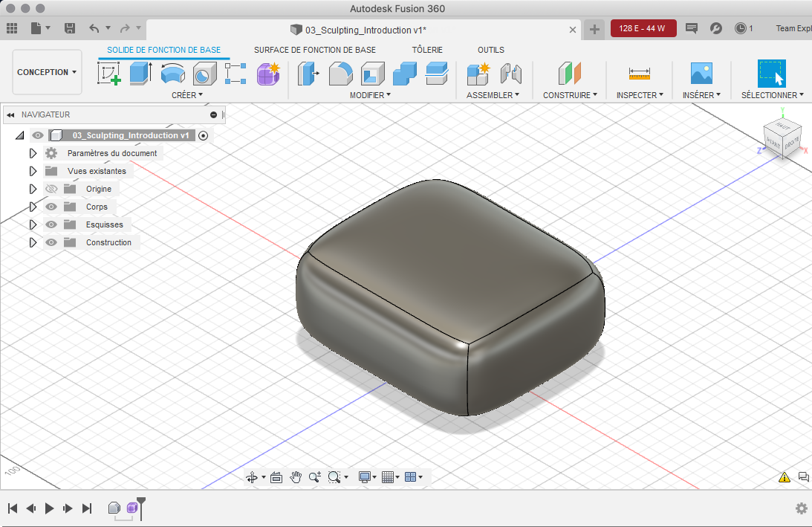Open the viewport grid settings

(390, 477)
